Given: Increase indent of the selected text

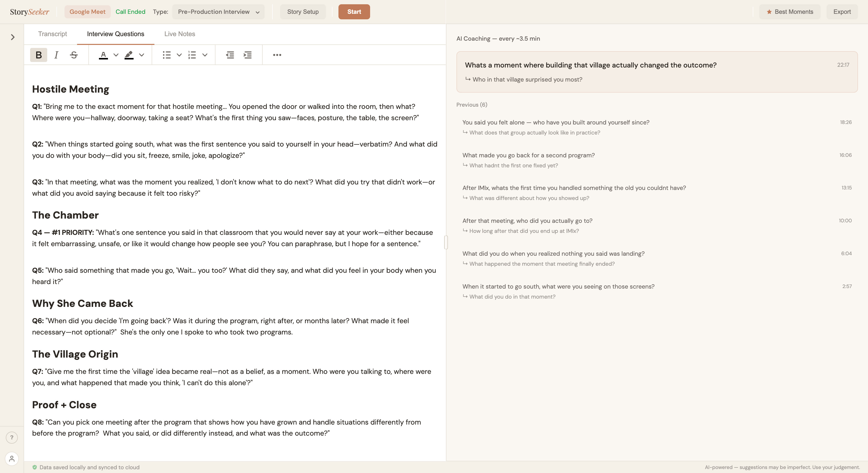Looking at the screenshot, I should (x=248, y=55).
